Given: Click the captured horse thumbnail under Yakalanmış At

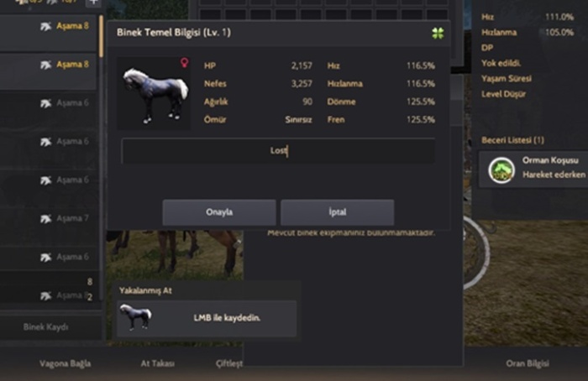Looking at the screenshot, I should point(135,317).
